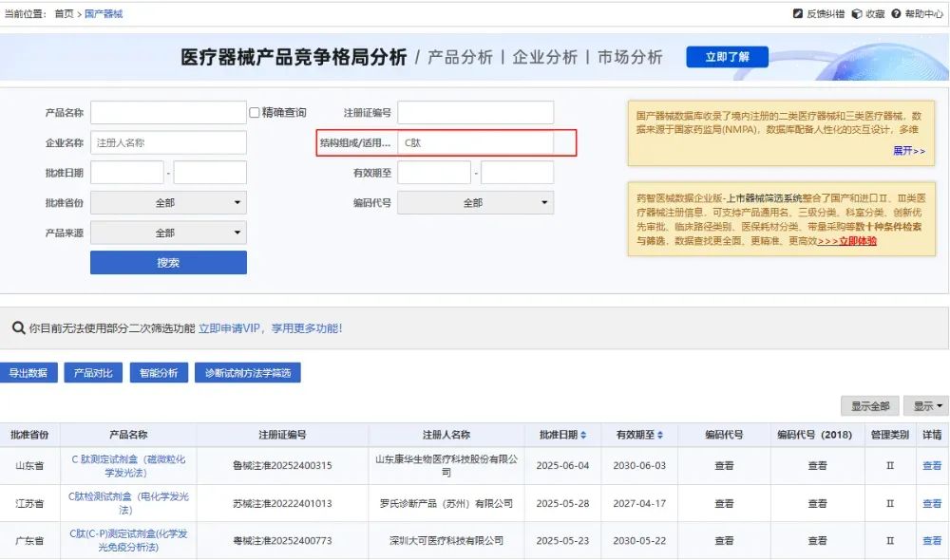Click the learn more banner button

727,57
